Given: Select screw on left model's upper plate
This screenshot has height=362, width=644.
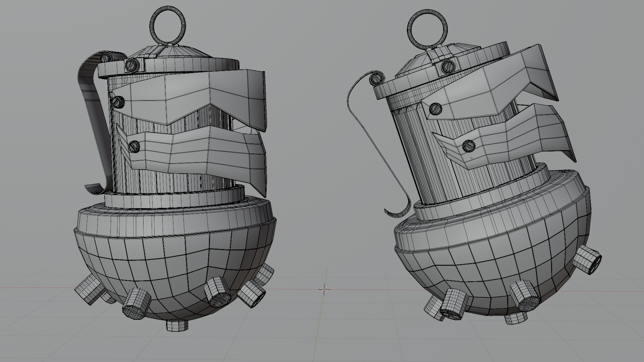Looking at the screenshot, I should (x=118, y=102).
